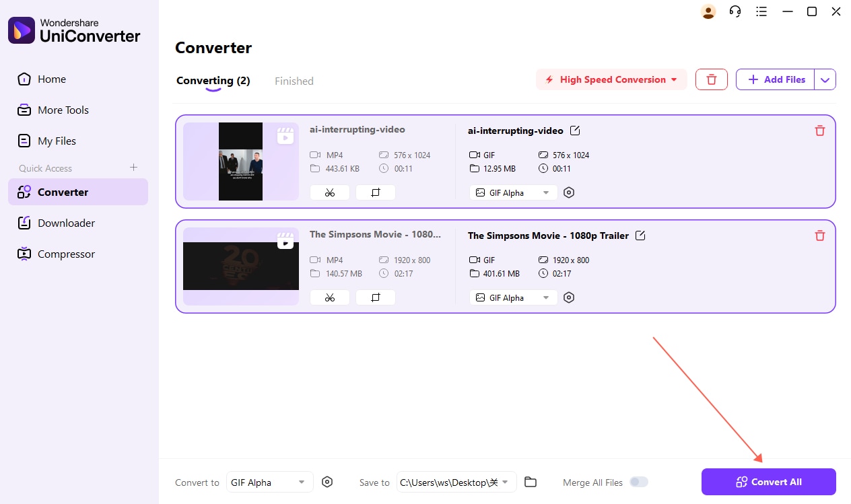Click output size 12.95 MB
Screen dimensions: 851x504
click(x=500, y=169)
